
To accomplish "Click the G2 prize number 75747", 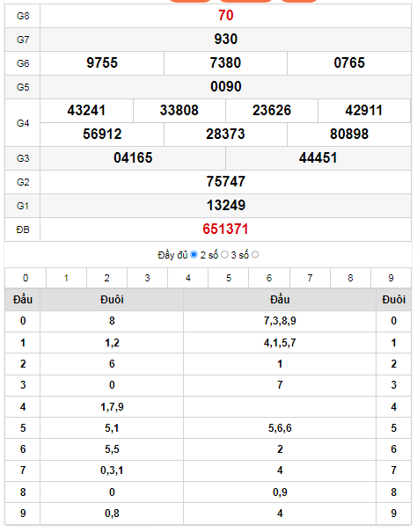I will (x=226, y=181).
